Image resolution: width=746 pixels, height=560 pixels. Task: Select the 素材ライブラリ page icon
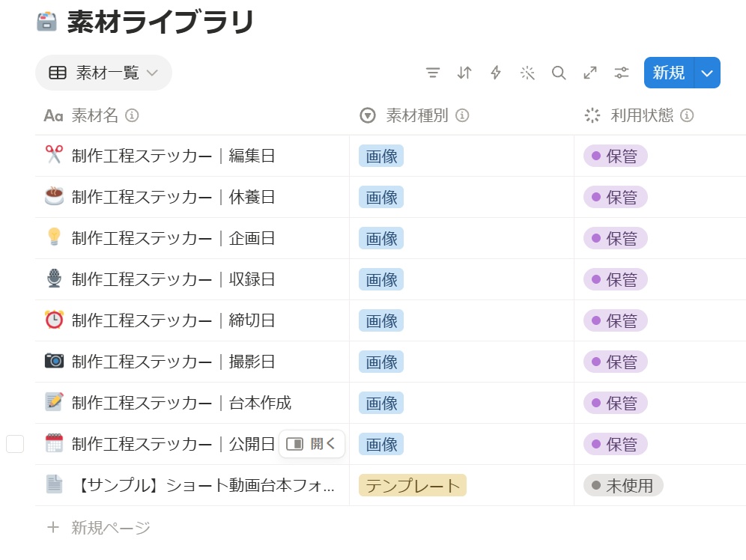click(46, 22)
